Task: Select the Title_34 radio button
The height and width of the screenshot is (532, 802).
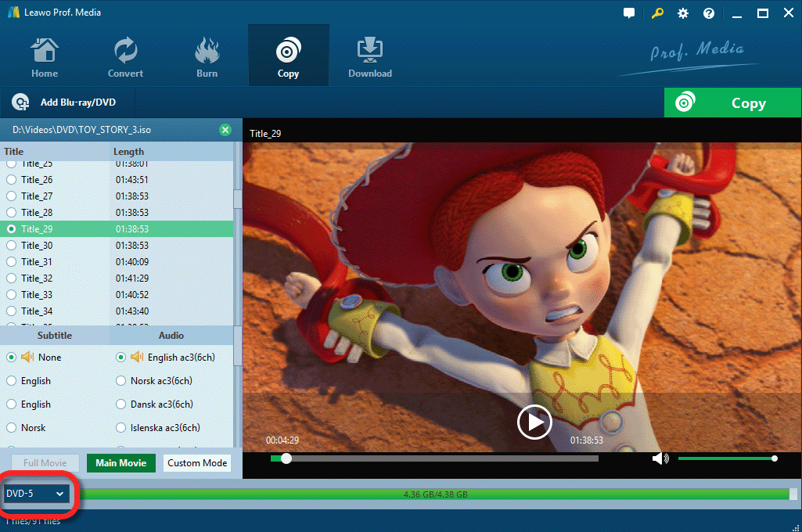Action: 11,311
